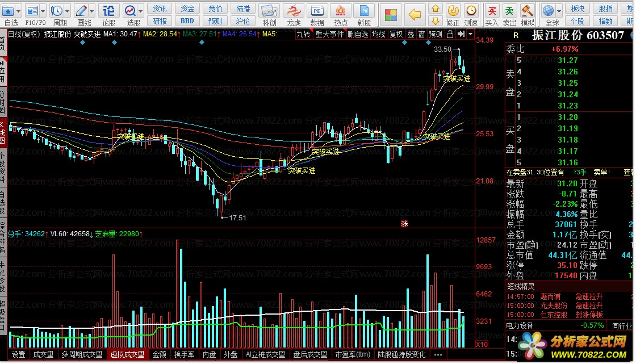Open the 科创 board icon
The image size is (636, 364).
coord(269,11)
